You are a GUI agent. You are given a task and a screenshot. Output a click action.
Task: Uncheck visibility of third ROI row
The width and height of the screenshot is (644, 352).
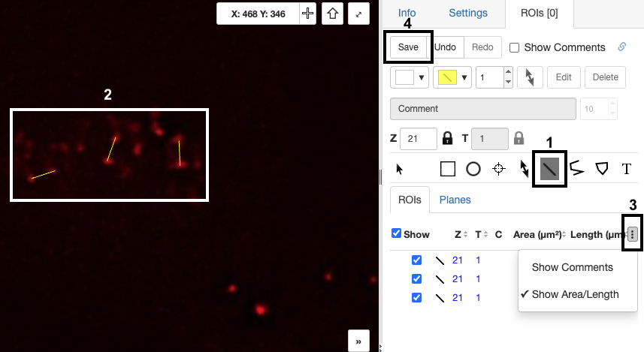coord(416,297)
